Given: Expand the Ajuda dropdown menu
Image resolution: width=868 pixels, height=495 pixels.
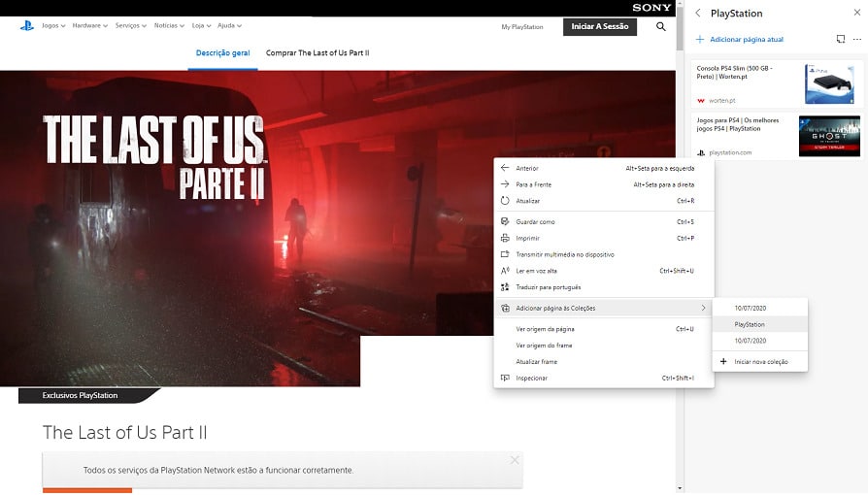Looking at the screenshot, I should (x=229, y=25).
